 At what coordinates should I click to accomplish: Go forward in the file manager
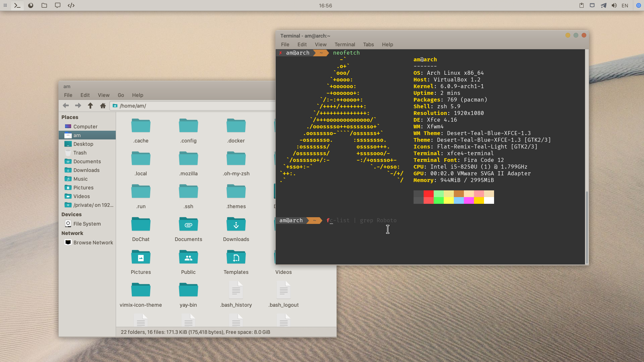[x=78, y=106]
